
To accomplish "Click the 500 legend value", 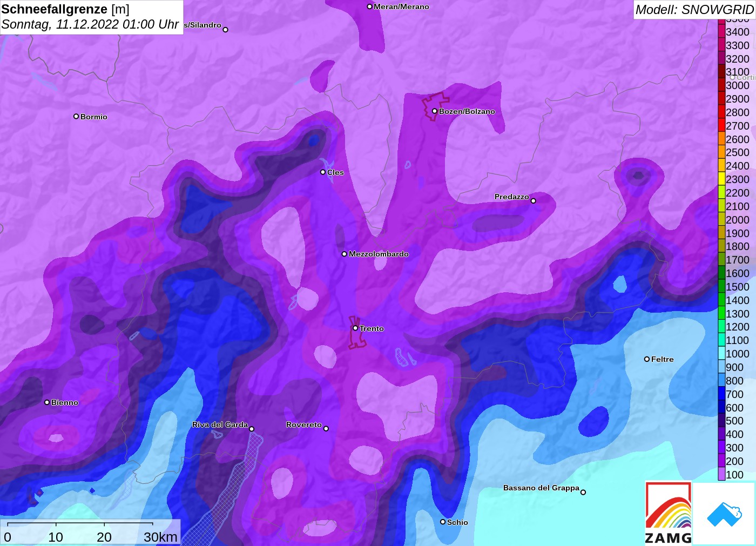I will pos(735,421).
